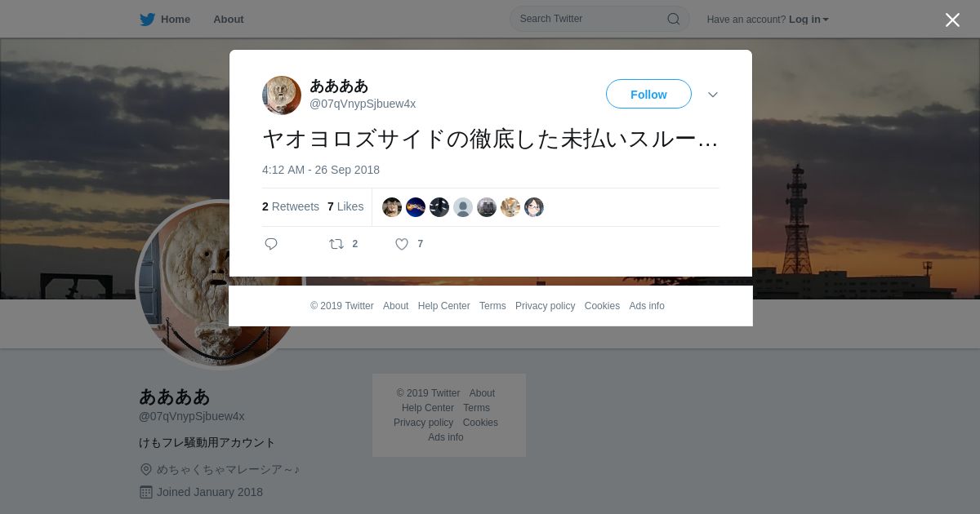This screenshot has width=980, height=514.
Task: Open the Log in dropdown
Action: coord(808,20)
